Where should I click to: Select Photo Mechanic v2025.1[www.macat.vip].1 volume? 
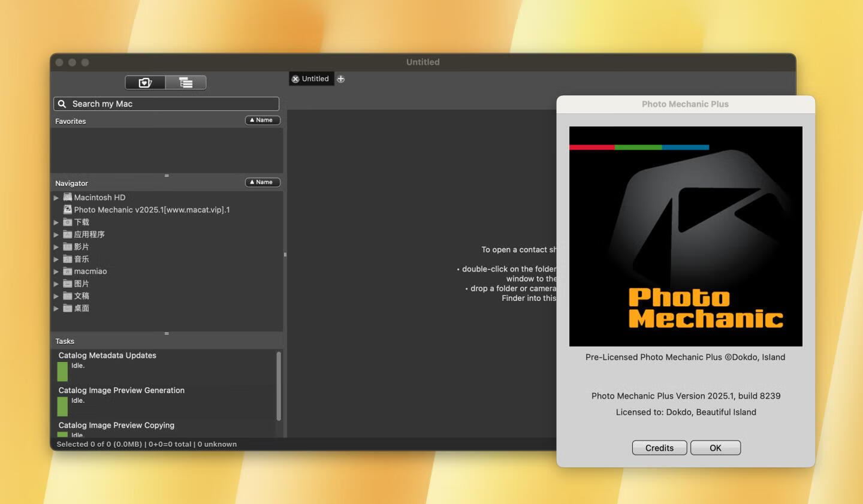pyautogui.click(x=152, y=210)
